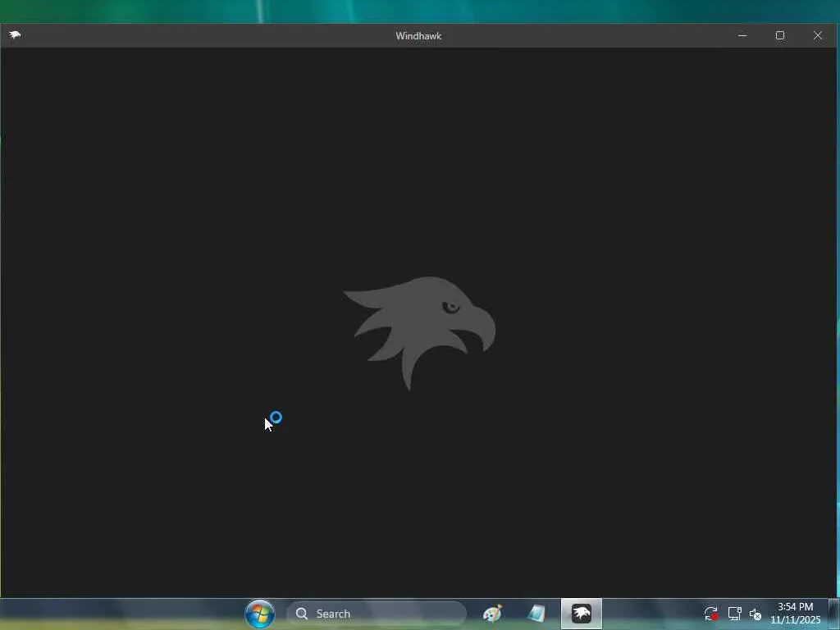Click the sync tray icon with red dot
840x630 pixels.
coord(711,614)
